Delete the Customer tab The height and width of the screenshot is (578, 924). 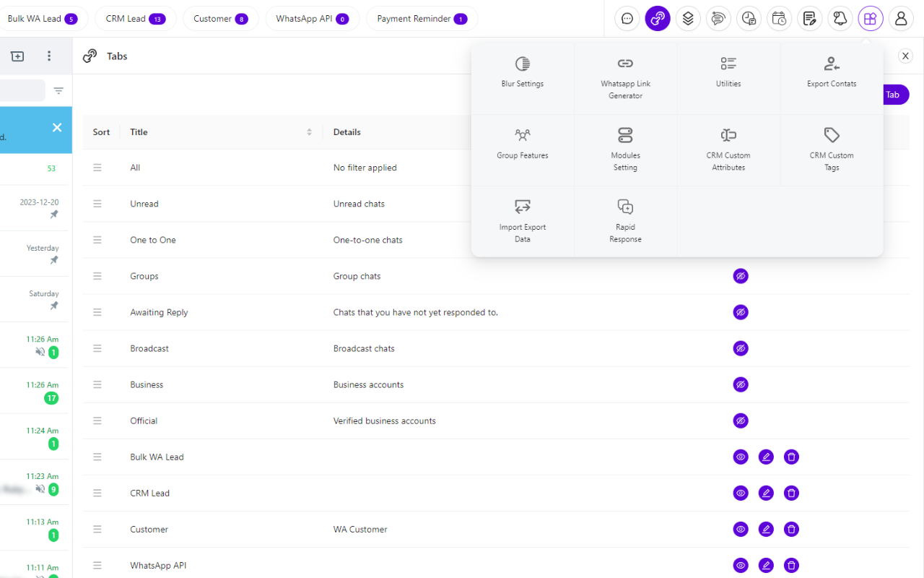(792, 529)
